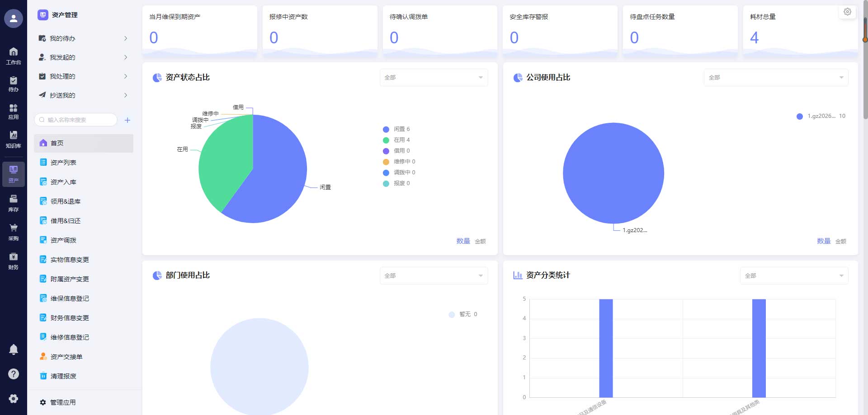Open the 采购 shopping cart icon

[x=14, y=231]
